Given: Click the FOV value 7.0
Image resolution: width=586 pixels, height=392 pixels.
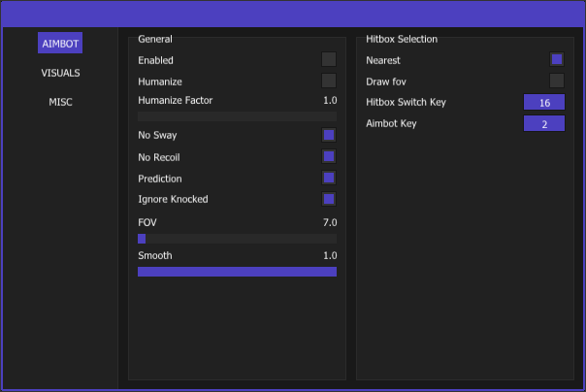Looking at the screenshot, I should pyautogui.click(x=330, y=223).
